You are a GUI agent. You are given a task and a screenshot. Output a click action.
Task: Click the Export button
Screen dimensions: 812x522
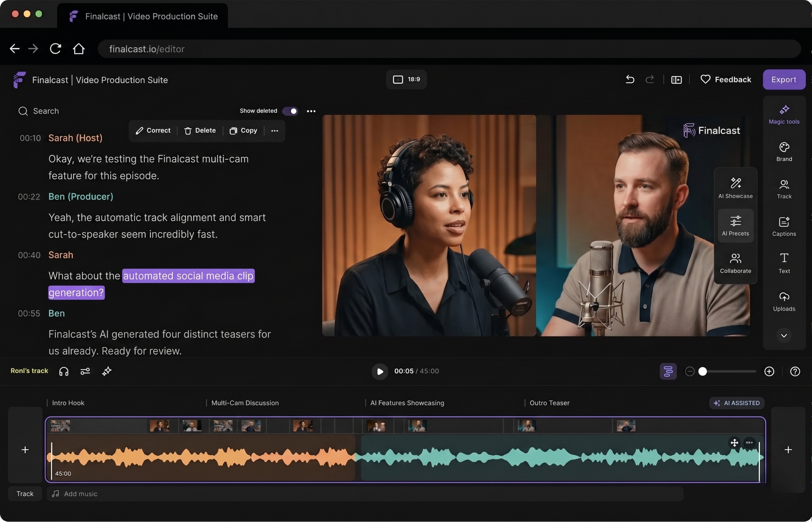coord(784,79)
